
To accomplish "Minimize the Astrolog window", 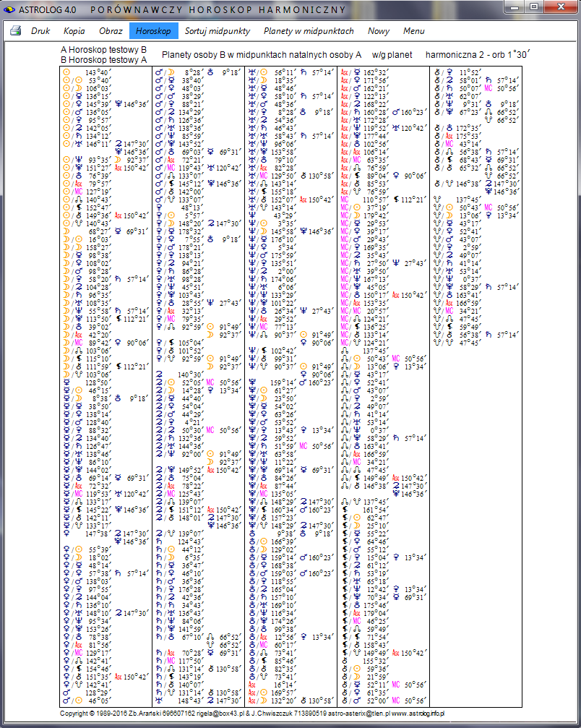I will point(515,7).
